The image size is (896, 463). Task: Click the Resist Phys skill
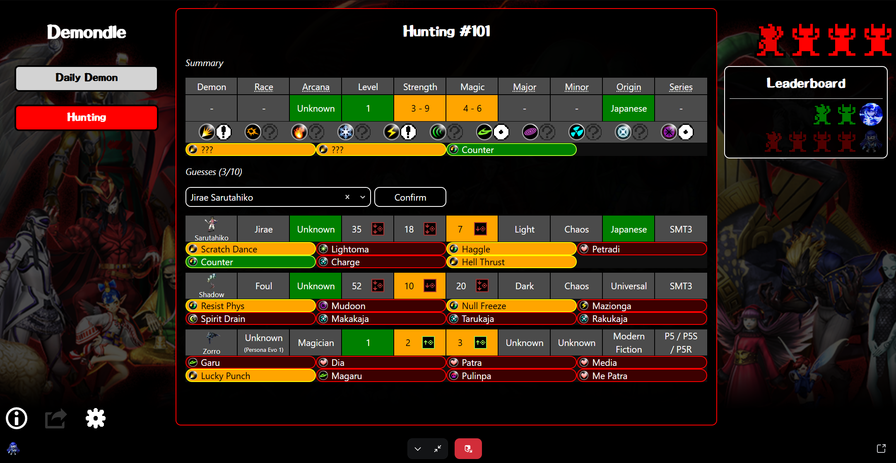coord(250,306)
